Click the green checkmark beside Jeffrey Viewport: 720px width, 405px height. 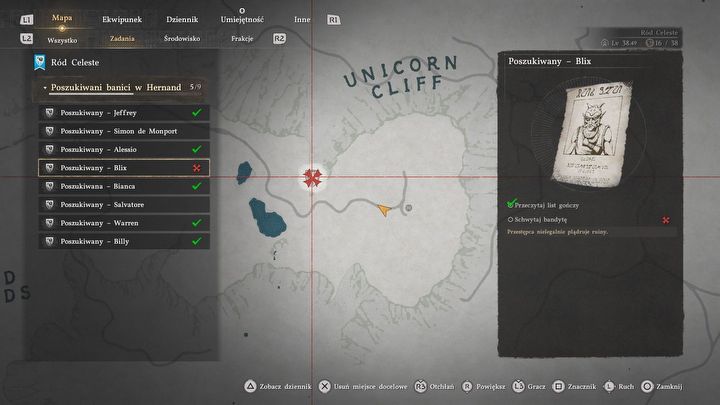tap(197, 112)
